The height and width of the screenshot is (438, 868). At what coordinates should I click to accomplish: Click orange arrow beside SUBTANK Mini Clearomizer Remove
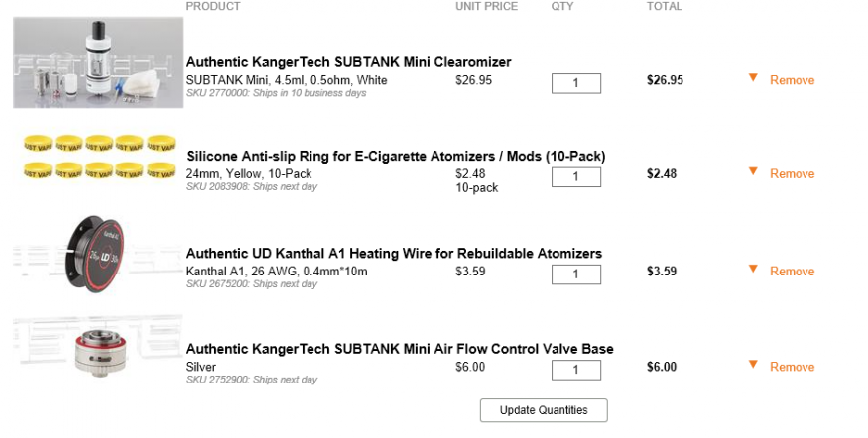[753, 77]
